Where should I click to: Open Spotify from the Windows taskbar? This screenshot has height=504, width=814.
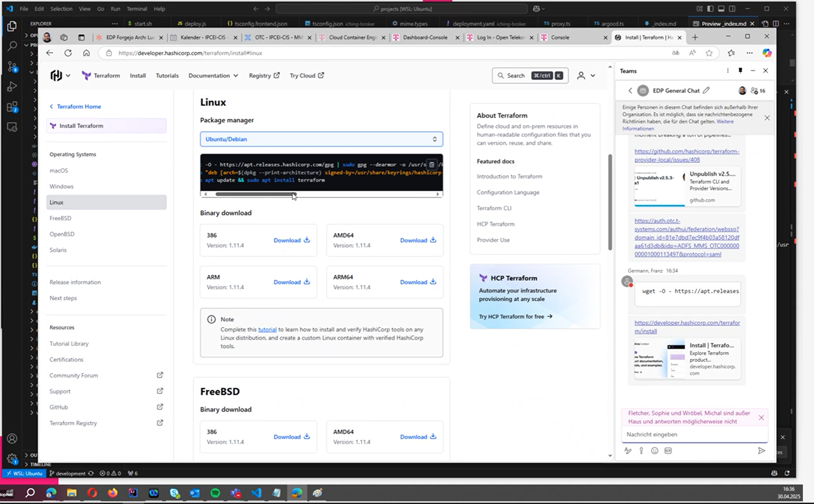(215, 493)
